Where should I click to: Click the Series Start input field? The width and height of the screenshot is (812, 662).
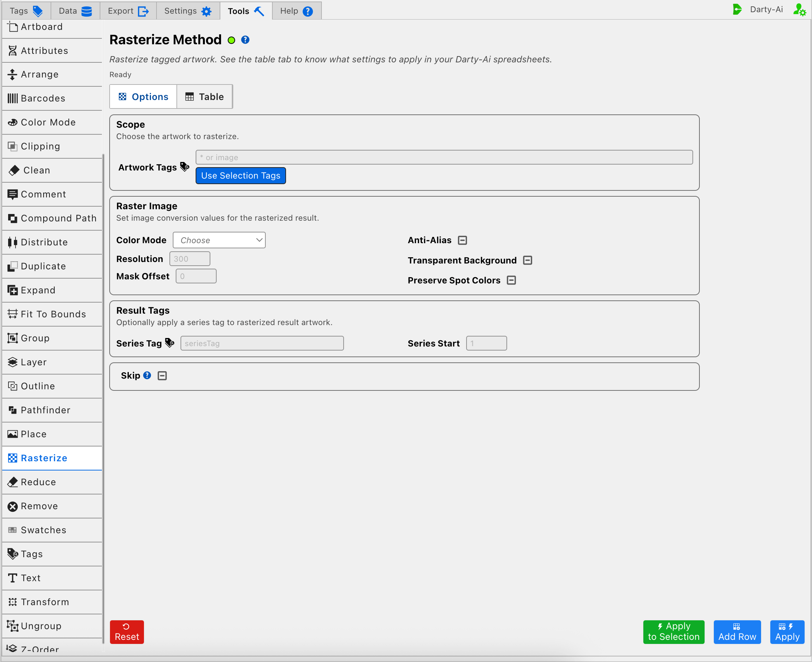click(x=486, y=343)
